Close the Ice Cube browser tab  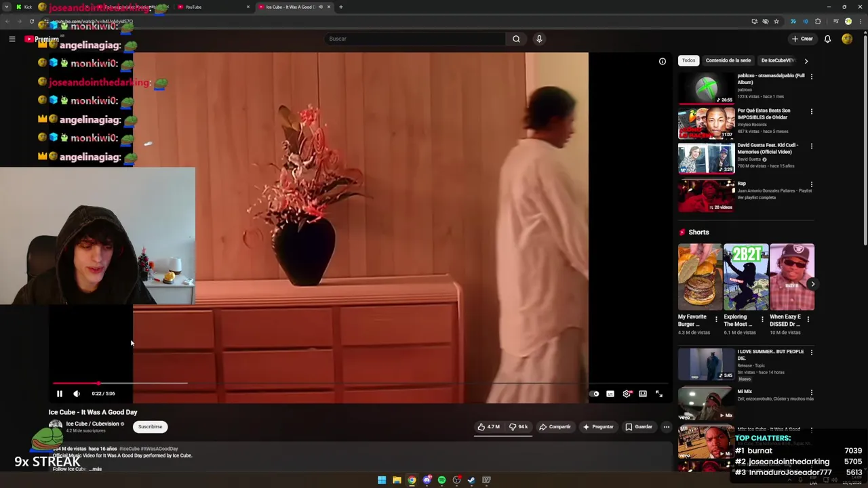point(329,7)
